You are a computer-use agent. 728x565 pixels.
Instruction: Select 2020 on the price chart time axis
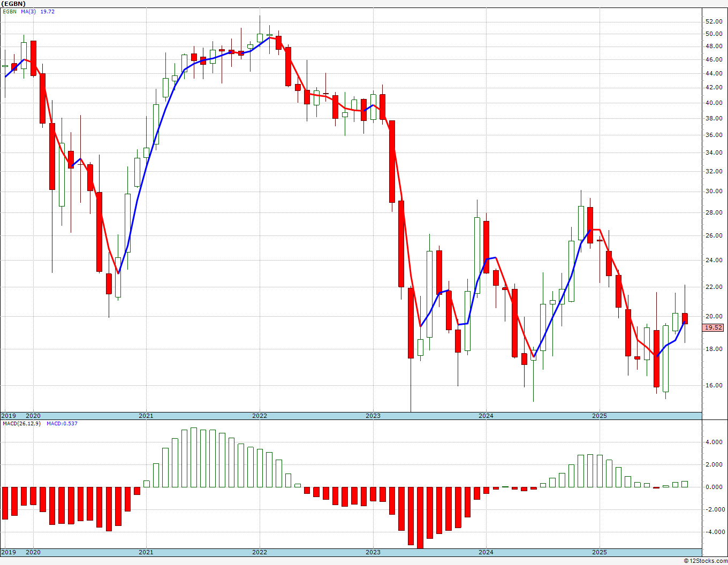coord(33,416)
